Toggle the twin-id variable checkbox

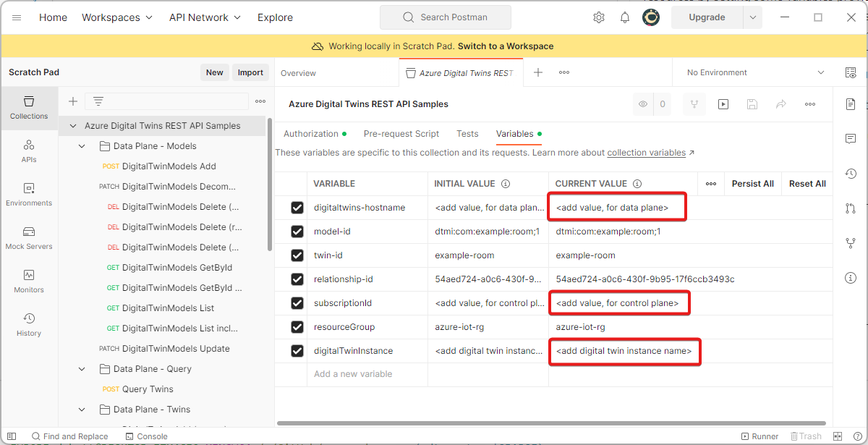pos(297,255)
